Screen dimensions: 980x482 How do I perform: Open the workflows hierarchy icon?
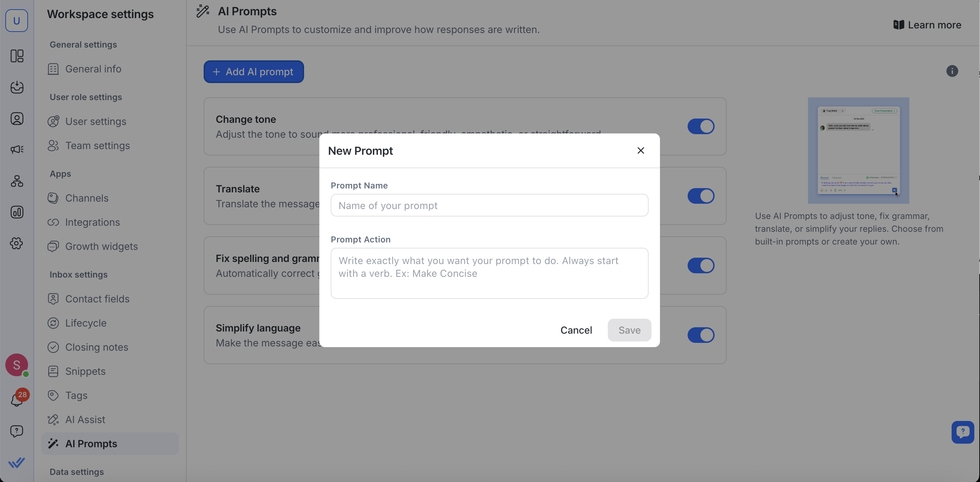(x=17, y=181)
